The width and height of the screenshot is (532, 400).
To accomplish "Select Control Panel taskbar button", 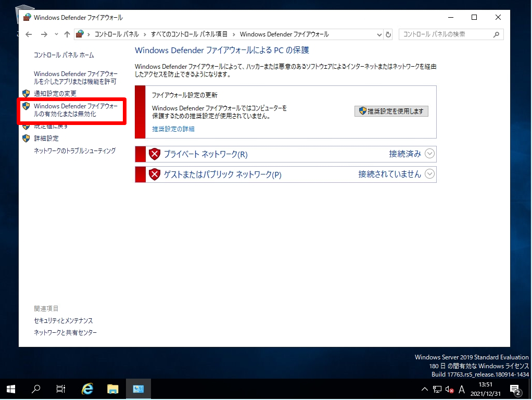I will (138, 389).
